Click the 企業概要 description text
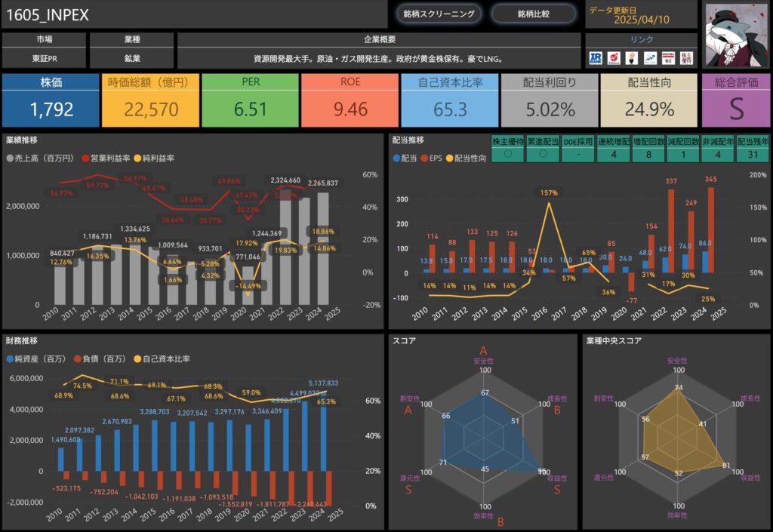 tap(379, 59)
